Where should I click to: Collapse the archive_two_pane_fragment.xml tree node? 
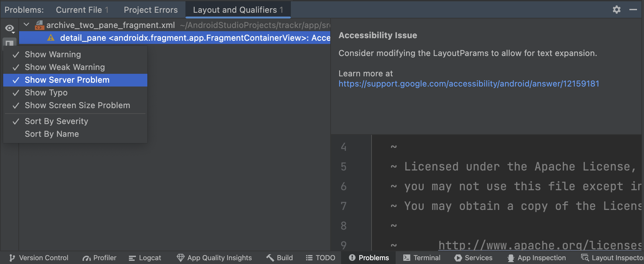pos(27,24)
